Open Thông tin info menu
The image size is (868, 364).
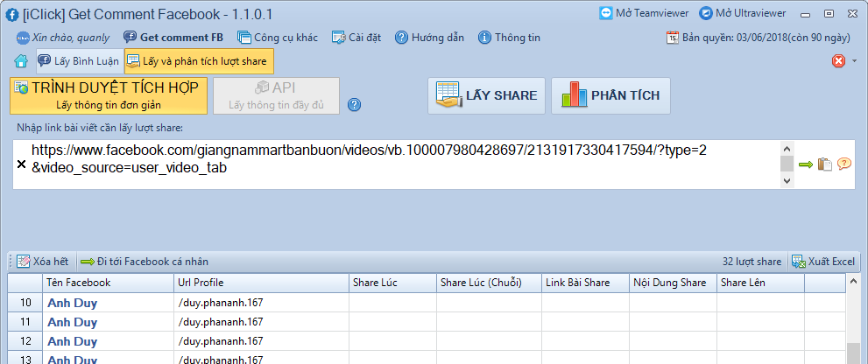click(x=509, y=38)
